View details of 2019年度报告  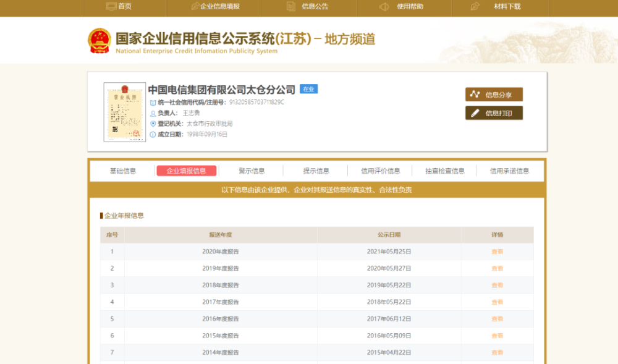(x=497, y=268)
